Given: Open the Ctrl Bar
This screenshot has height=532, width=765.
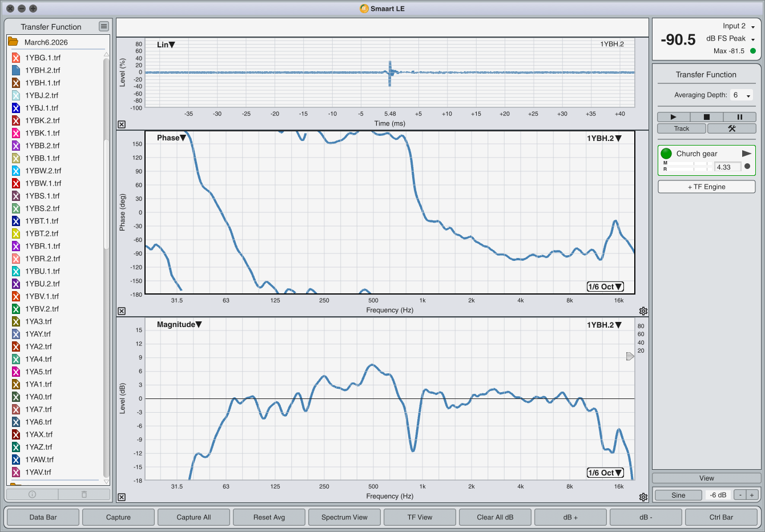Looking at the screenshot, I should tap(721, 517).
